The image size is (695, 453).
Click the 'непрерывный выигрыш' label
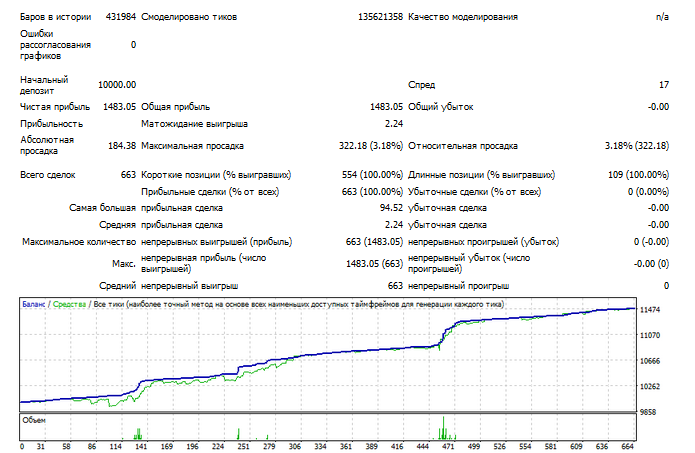coord(189,286)
